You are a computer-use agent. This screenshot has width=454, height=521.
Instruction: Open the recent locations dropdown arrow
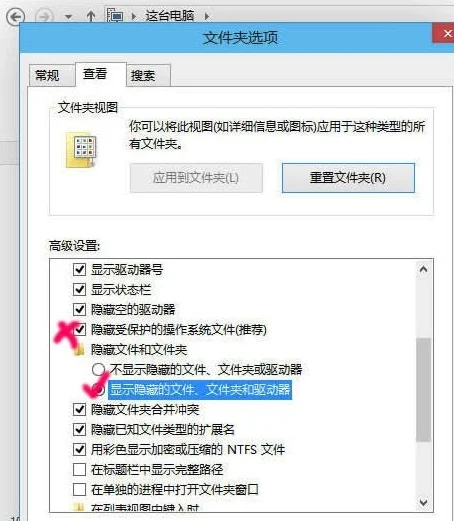click(68, 17)
